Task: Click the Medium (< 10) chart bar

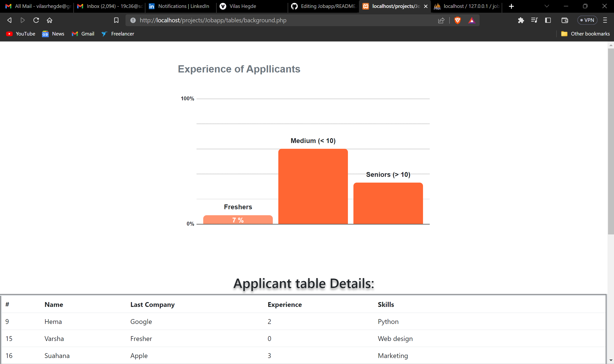Action: point(313,186)
